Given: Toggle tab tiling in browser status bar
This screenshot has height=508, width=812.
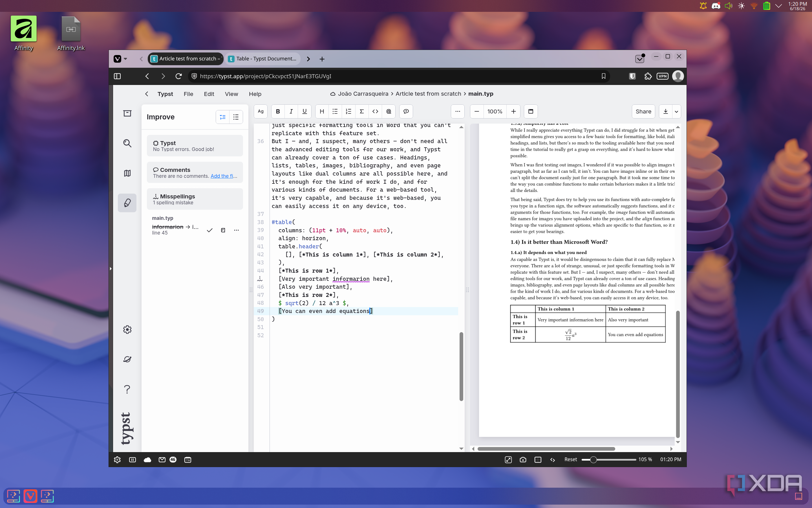Looking at the screenshot, I should coord(538,460).
